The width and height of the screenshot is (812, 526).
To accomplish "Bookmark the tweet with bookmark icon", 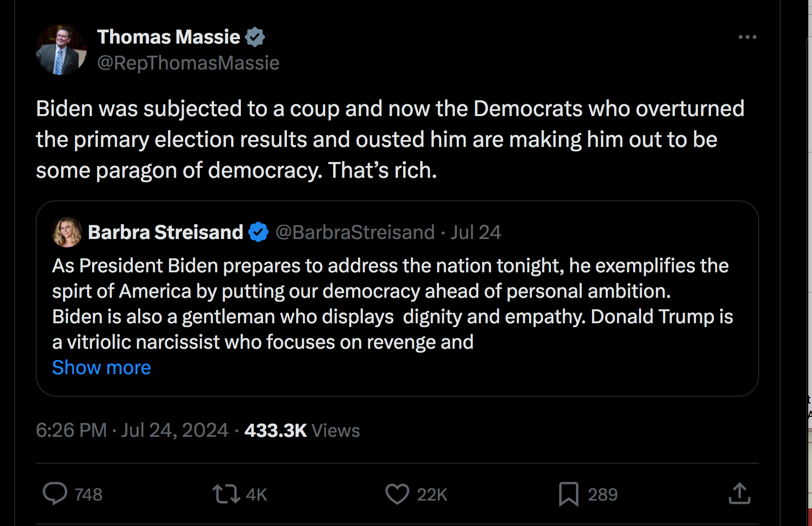I will (x=569, y=494).
